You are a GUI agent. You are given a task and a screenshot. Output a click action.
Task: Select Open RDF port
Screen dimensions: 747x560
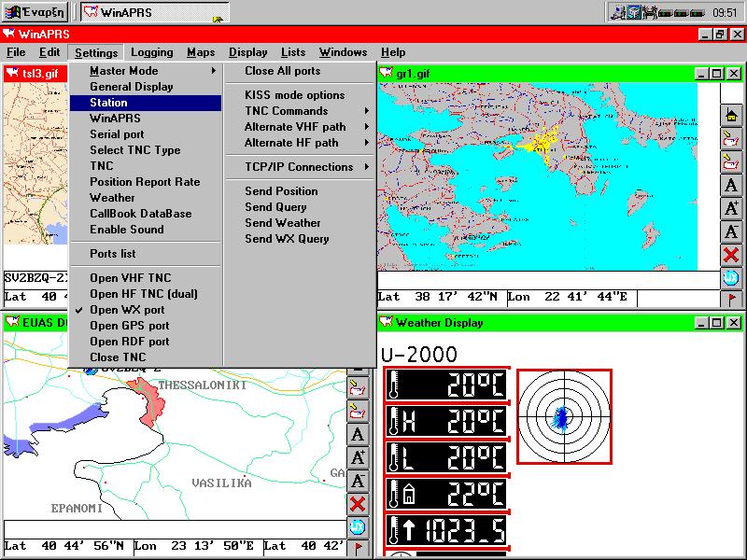(x=146, y=342)
